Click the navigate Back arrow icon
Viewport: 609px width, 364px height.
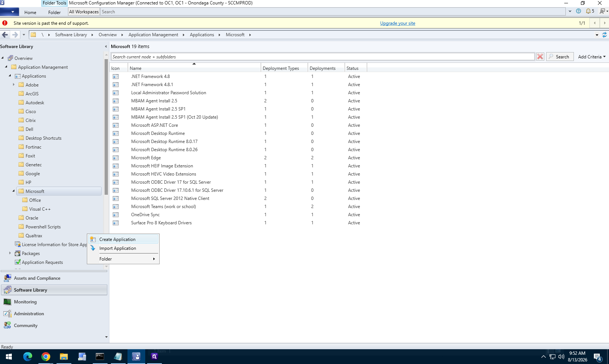click(x=5, y=35)
